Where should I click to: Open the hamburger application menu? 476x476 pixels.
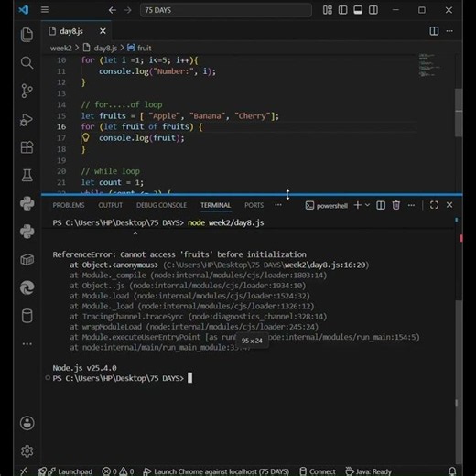(45, 10)
